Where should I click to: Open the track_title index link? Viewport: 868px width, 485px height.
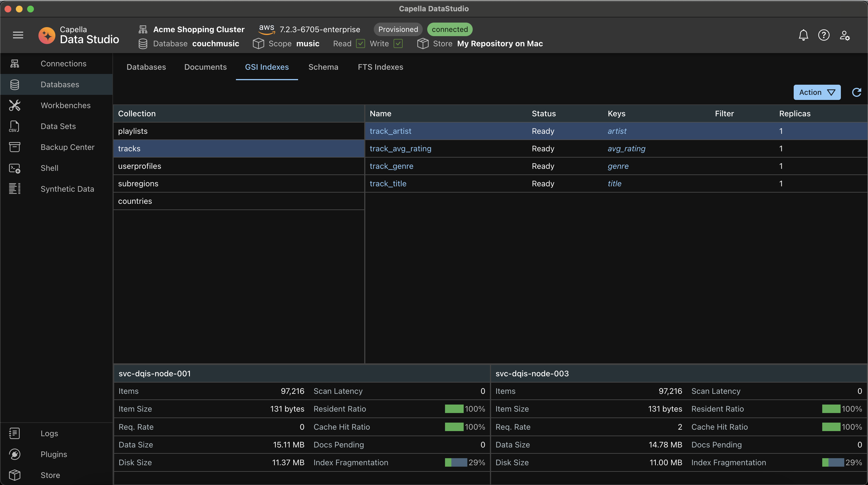[x=388, y=183]
